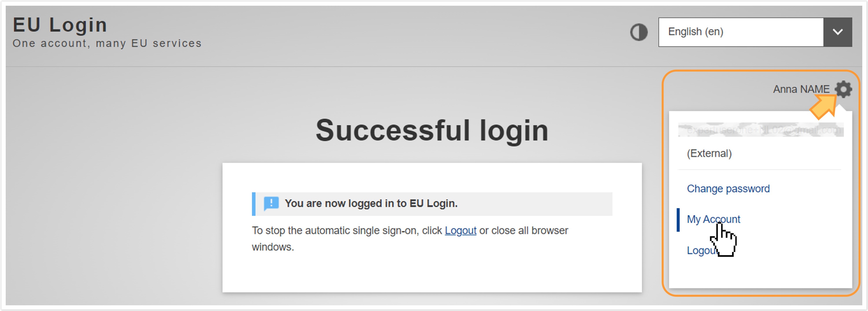Click the logged in notification banner
Viewport: 868px width, 311px height.
(x=432, y=204)
